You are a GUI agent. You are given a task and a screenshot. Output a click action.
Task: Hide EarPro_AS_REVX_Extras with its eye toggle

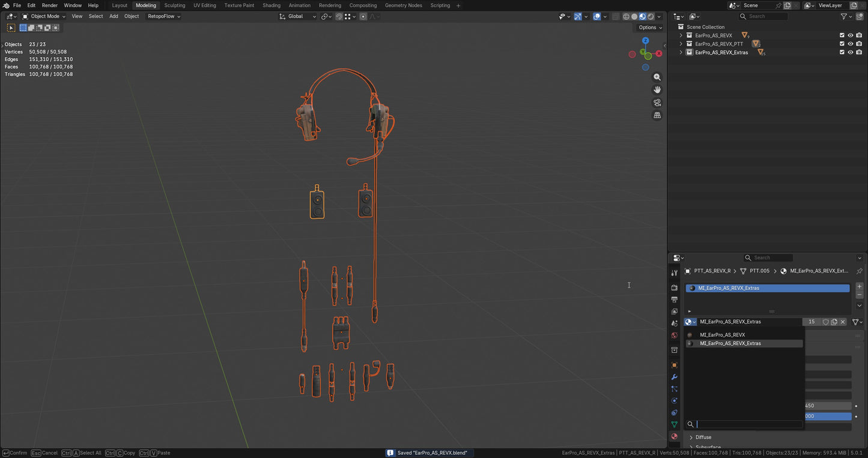[x=850, y=52]
